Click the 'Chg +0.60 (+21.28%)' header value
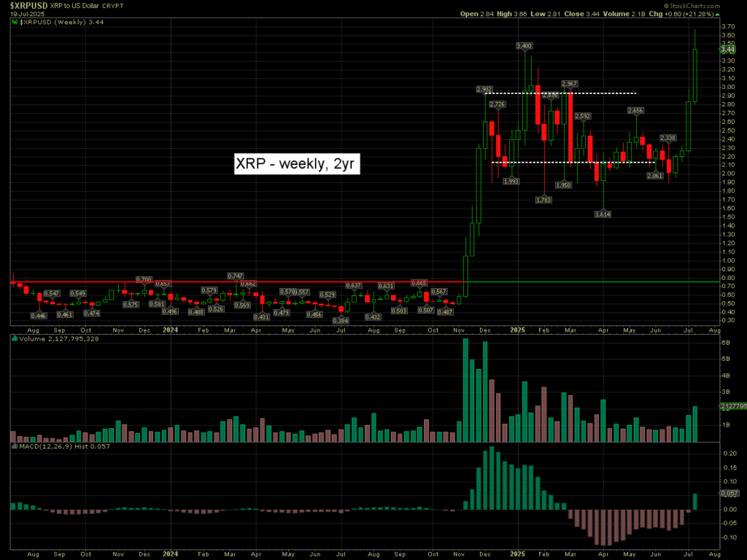Screen dimensions: 747x560 point(681,14)
